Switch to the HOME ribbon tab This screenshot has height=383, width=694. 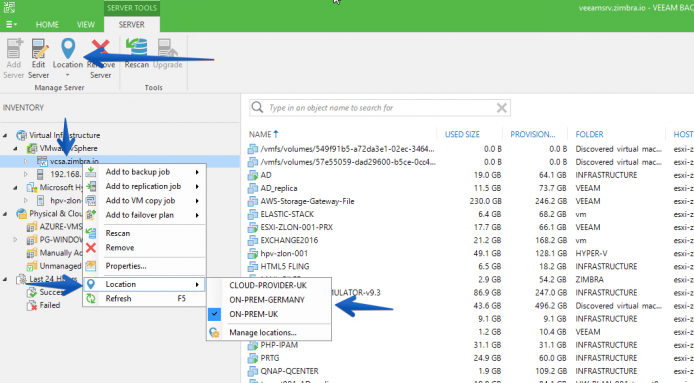pyautogui.click(x=47, y=24)
